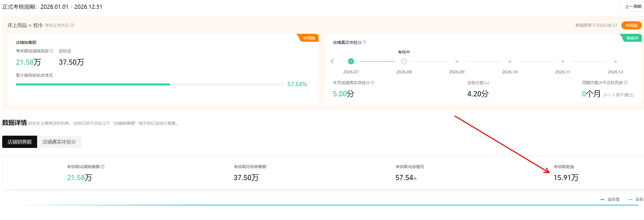Click help icon next to 本月店铺真实体验分

click(x=373, y=83)
